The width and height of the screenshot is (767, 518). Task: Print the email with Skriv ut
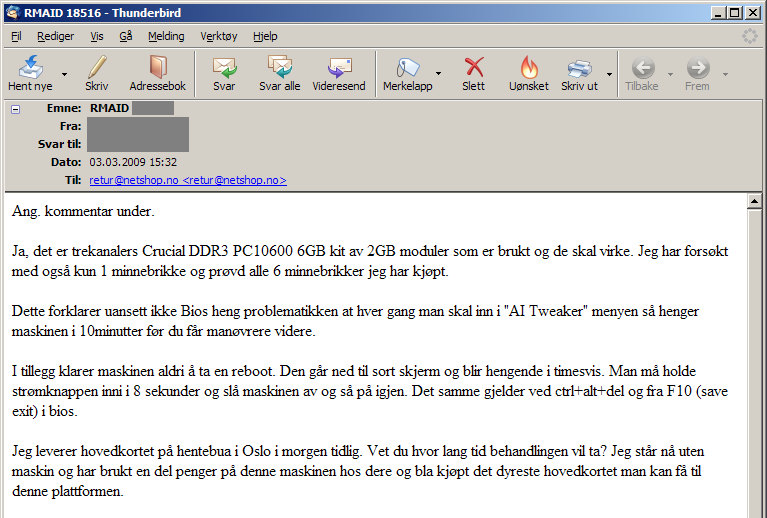[x=579, y=73]
